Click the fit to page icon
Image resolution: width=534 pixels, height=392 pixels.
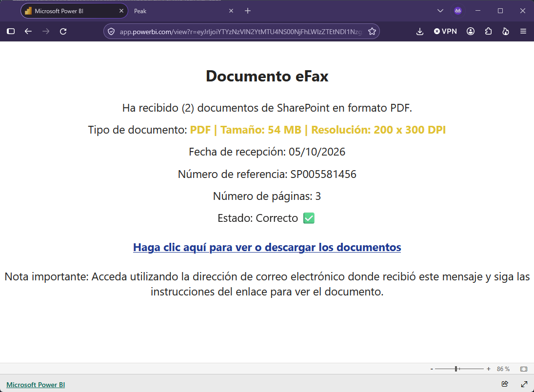click(523, 369)
